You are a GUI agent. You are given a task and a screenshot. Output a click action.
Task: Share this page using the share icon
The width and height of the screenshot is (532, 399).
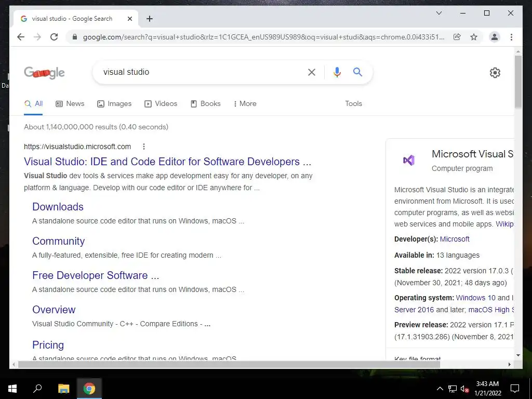pos(457,37)
